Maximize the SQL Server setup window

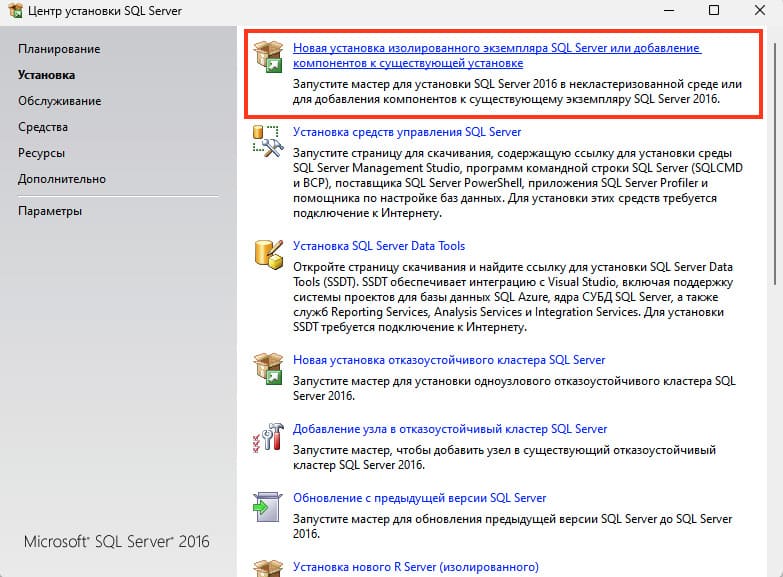pyautogui.click(x=714, y=10)
